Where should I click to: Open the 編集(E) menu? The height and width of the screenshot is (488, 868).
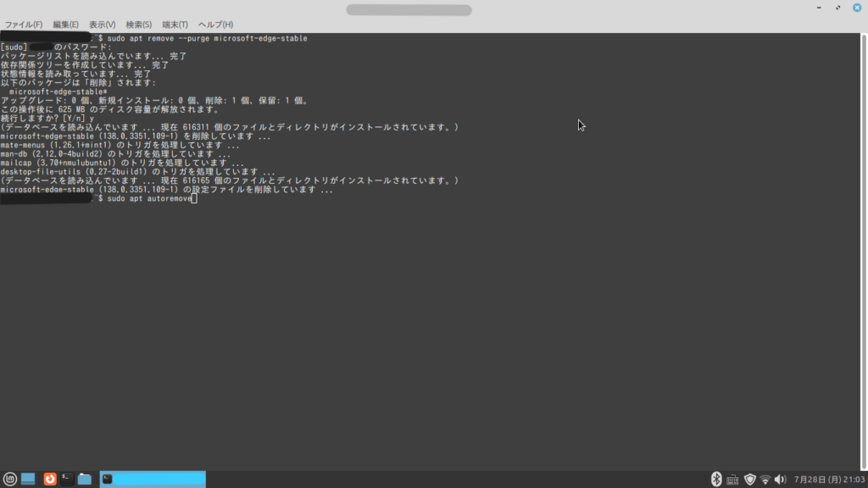click(65, 25)
